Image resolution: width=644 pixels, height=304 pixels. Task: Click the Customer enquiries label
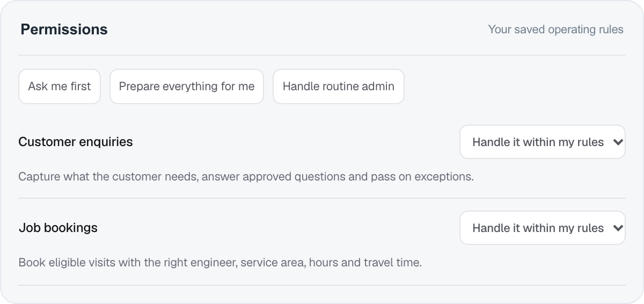(76, 142)
